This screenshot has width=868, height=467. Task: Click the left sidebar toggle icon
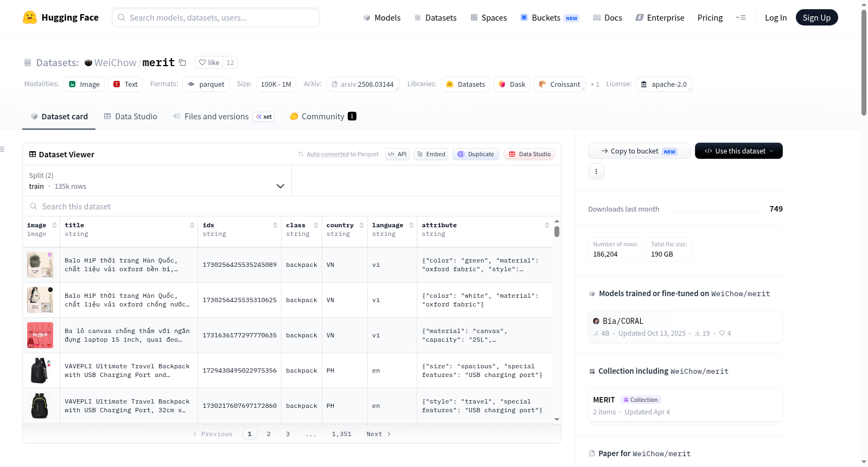coord(2,149)
